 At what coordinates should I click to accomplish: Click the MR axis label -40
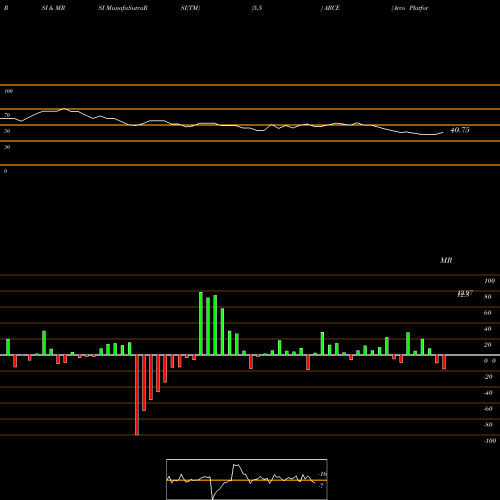click(488, 393)
